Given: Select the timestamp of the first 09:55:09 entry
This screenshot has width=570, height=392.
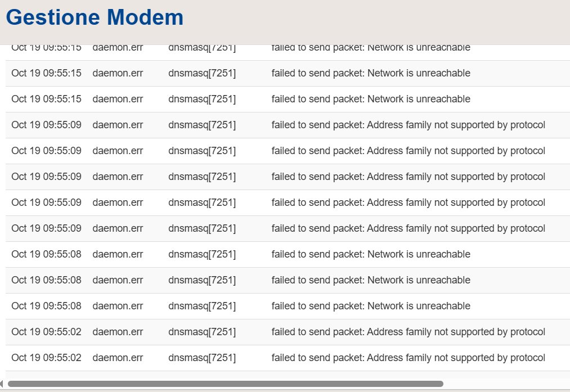Looking at the screenshot, I should pos(46,125).
